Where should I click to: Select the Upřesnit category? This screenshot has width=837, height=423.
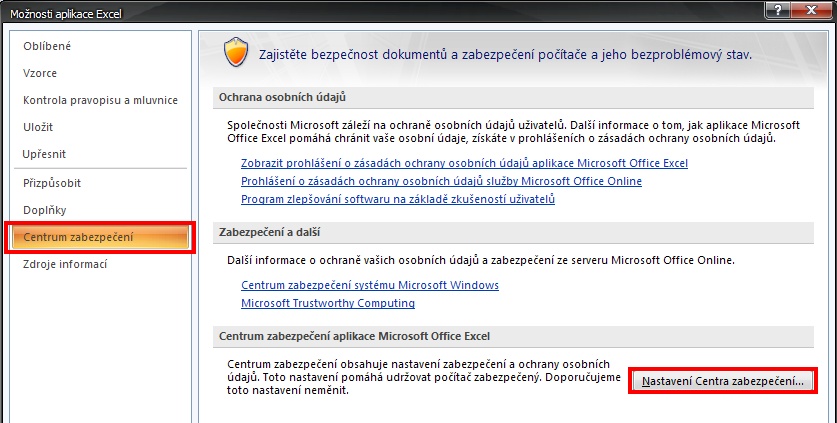pos(44,154)
